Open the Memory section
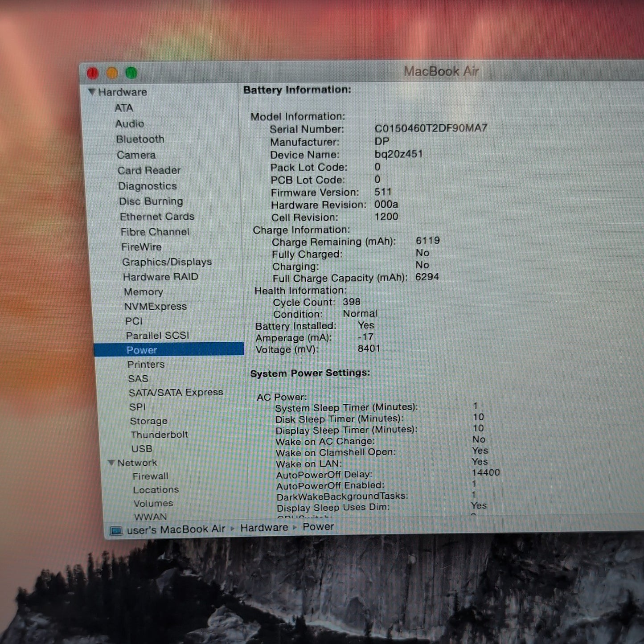Image resolution: width=644 pixels, height=644 pixels. (x=143, y=292)
